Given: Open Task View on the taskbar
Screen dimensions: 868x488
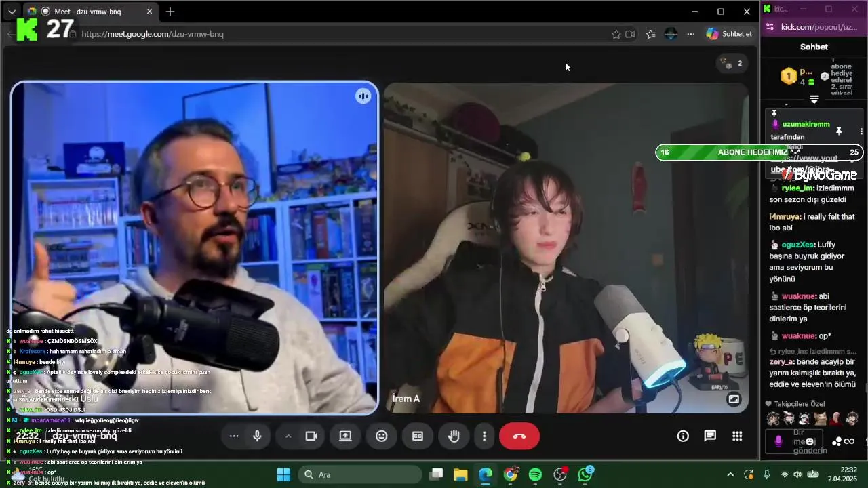Looking at the screenshot, I should click(436, 474).
